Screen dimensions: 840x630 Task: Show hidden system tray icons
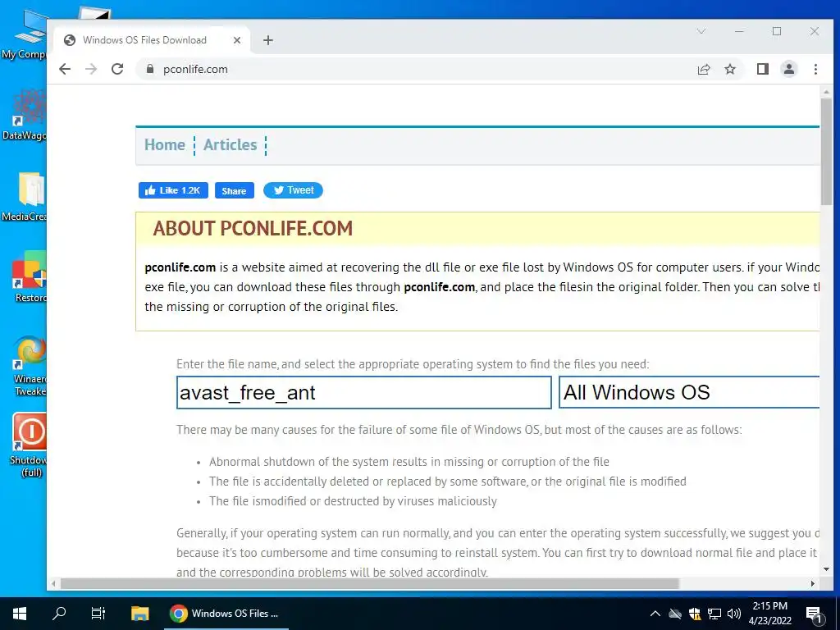click(x=655, y=614)
